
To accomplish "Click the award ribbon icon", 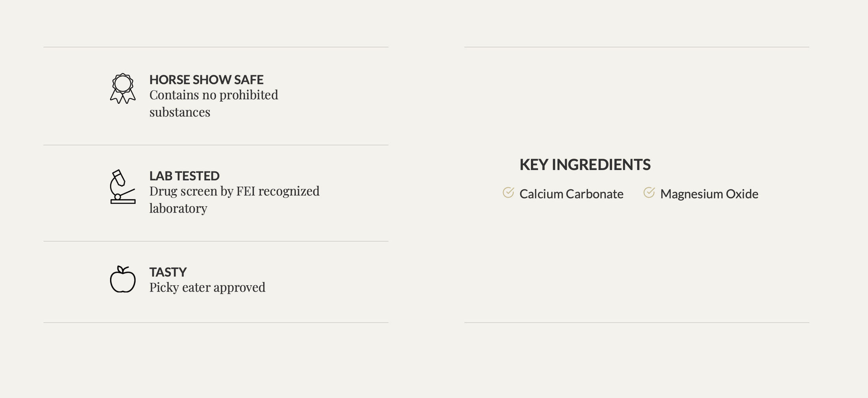I will coord(123,88).
